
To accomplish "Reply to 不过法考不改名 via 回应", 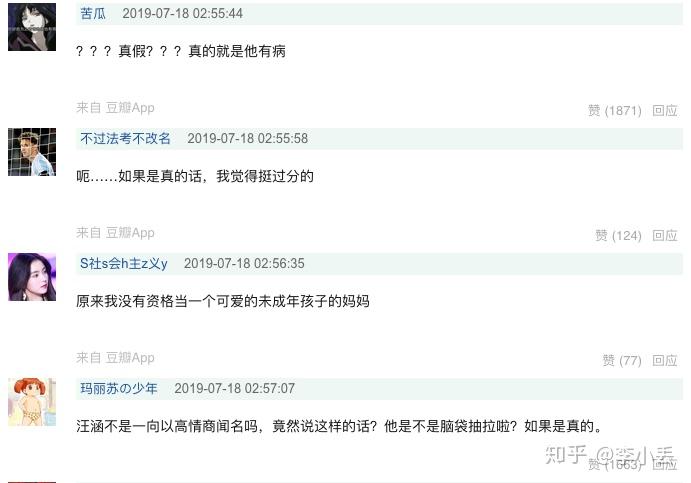I will pos(665,235).
